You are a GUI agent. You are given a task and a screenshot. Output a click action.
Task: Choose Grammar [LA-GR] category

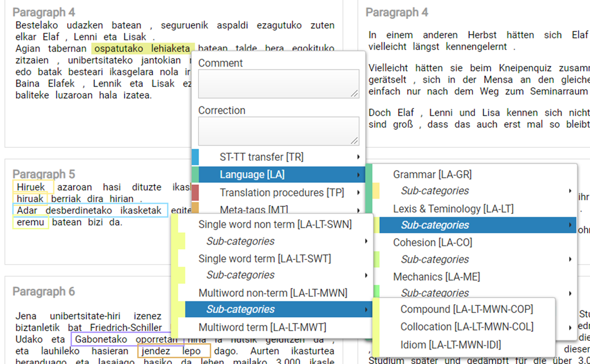[x=432, y=175]
